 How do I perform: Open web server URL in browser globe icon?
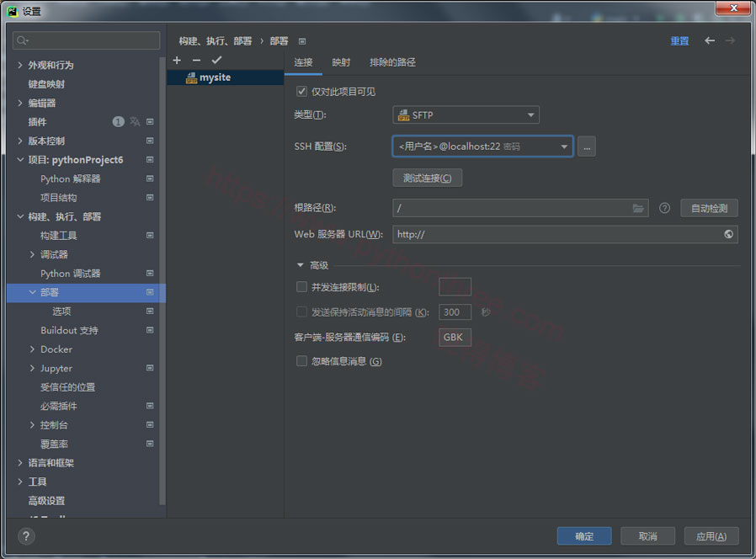tap(728, 234)
